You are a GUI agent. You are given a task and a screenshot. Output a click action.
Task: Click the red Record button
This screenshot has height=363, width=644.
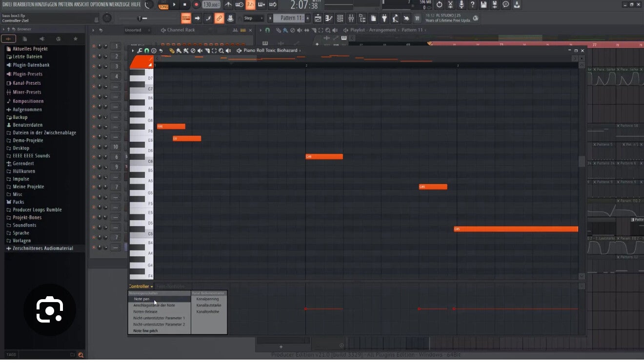[x=196, y=5]
